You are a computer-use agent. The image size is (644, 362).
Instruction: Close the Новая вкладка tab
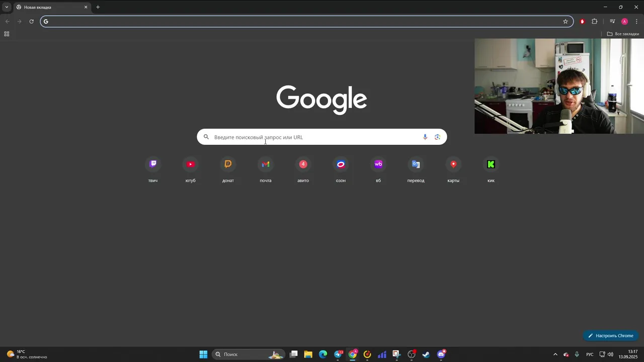coord(86,7)
